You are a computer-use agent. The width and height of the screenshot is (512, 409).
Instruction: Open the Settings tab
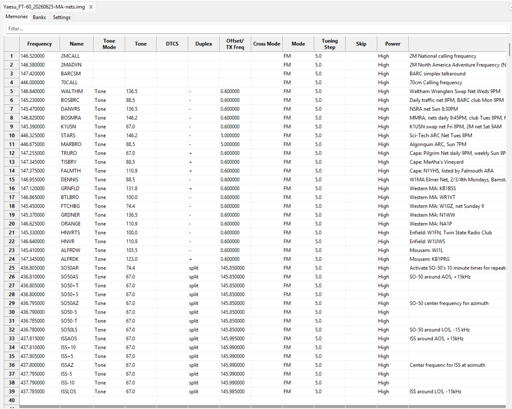[x=62, y=17]
